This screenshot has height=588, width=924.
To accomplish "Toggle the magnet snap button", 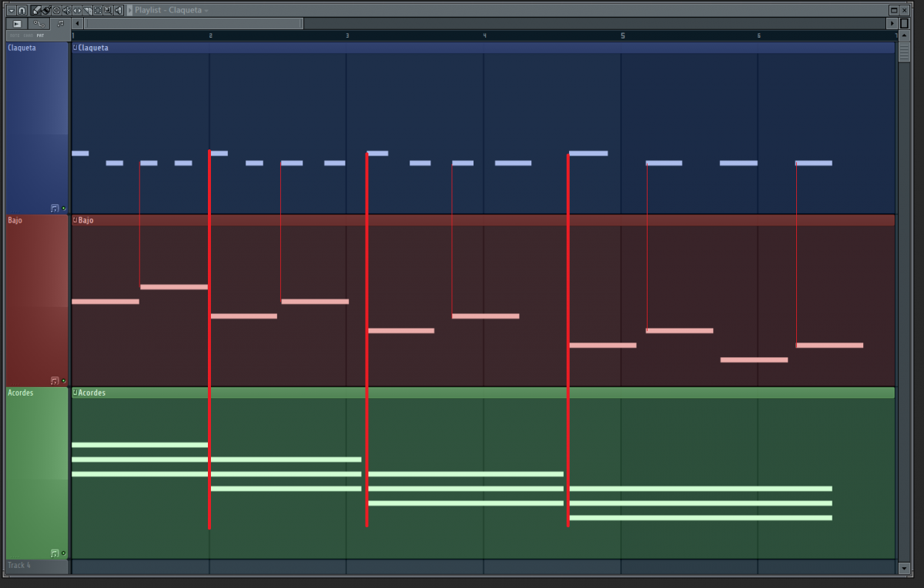I will (22, 10).
